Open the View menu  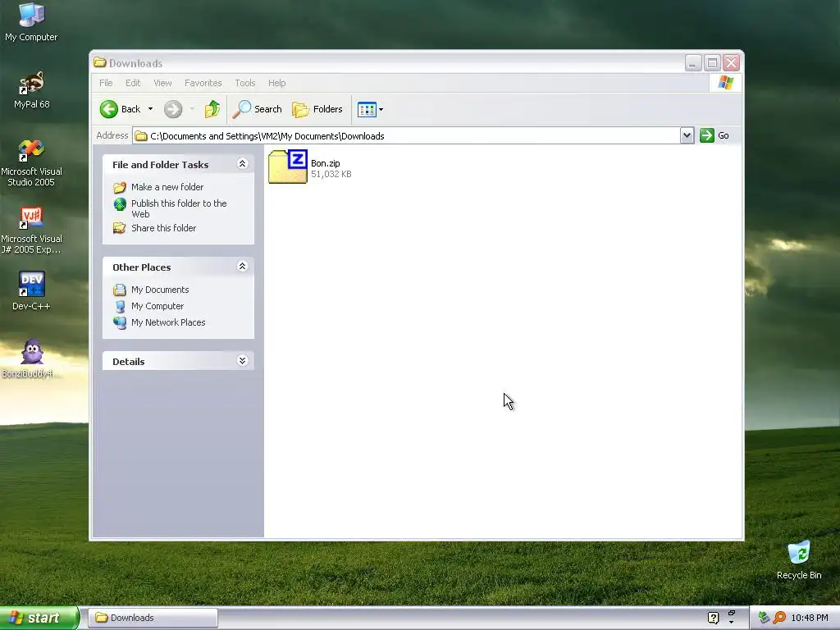click(163, 83)
